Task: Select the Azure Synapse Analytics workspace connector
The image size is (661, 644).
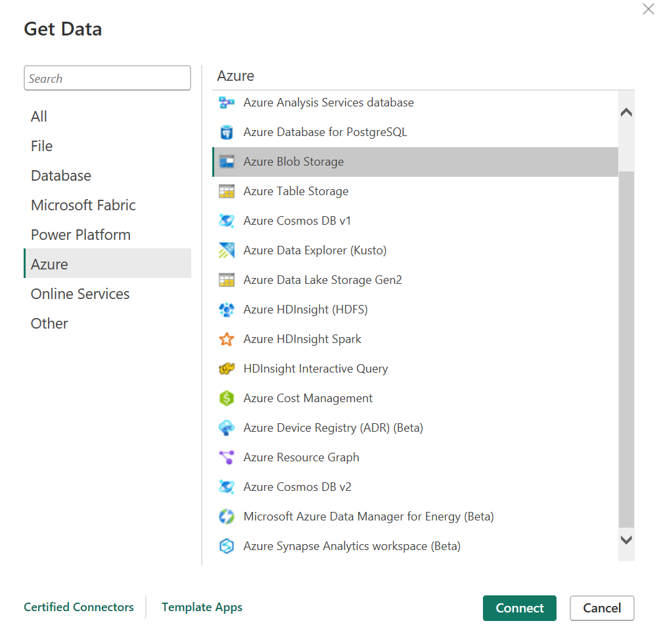Action: coord(352,546)
